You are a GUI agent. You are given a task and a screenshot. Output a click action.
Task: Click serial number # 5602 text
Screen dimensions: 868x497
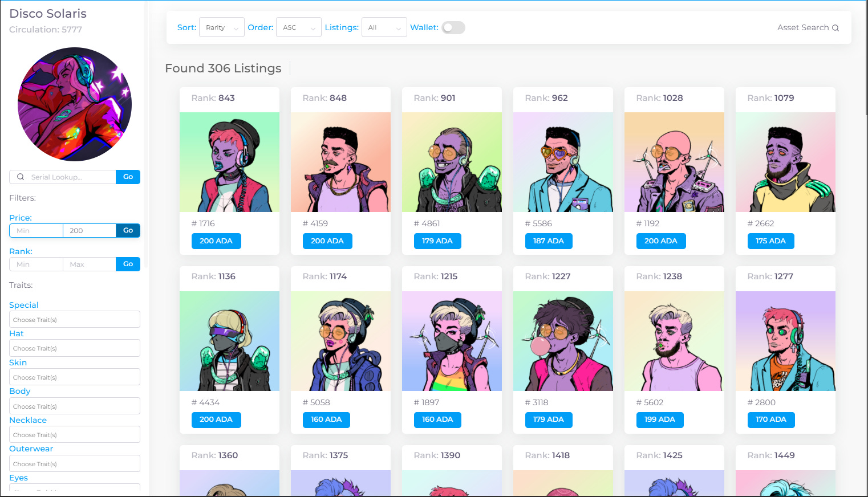coord(650,402)
